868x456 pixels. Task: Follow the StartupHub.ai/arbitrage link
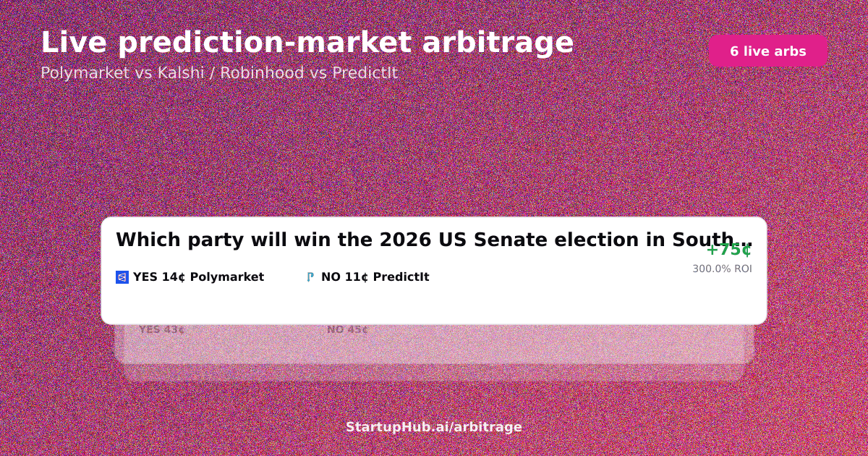[x=434, y=427]
